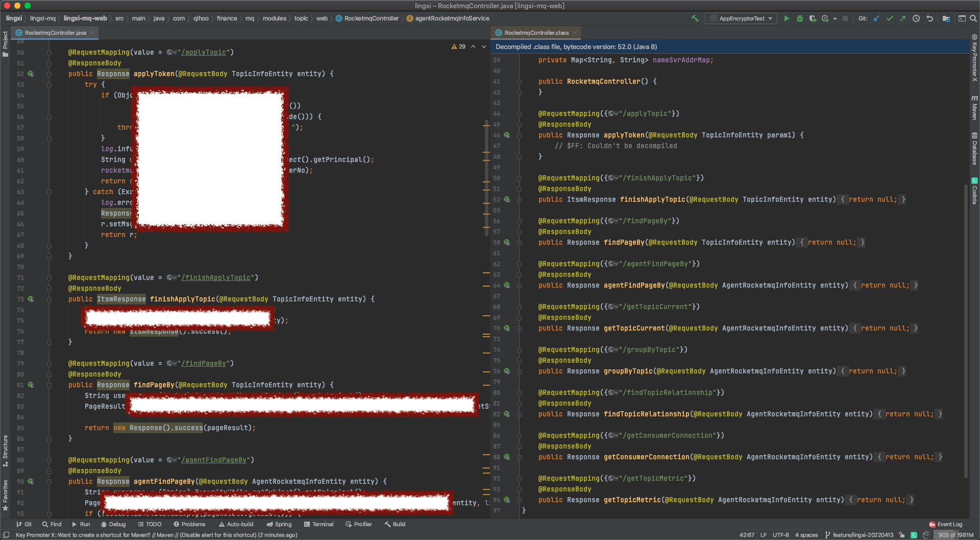Viewport: 980px width, 540px height.
Task: Rollback changes with the undo arrow icon
Action: click(929, 18)
